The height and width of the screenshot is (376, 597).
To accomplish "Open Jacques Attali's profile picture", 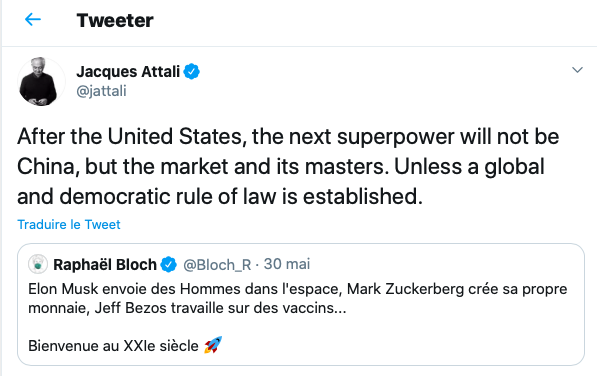I will 41,81.
